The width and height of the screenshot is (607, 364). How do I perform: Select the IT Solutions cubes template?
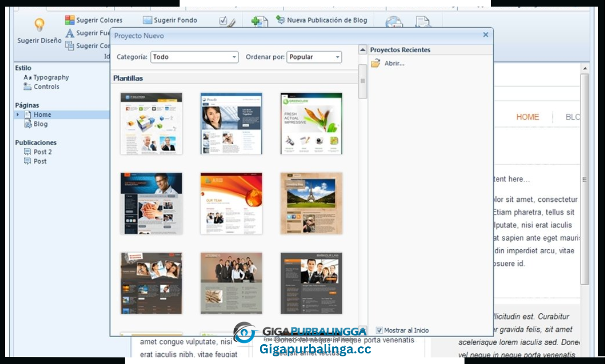(x=151, y=123)
